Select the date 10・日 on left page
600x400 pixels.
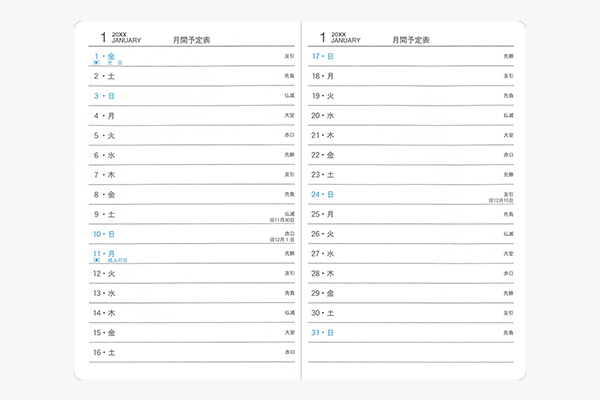[106, 234]
